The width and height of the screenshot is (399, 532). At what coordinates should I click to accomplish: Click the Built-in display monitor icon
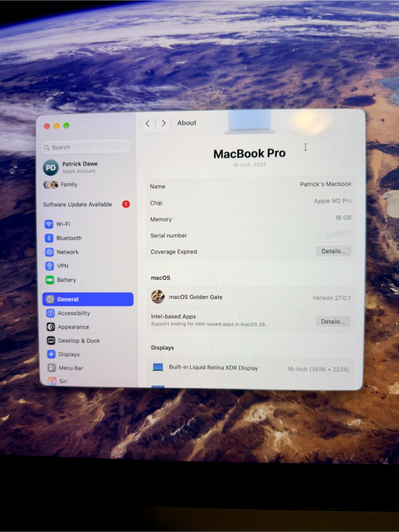coord(158,367)
